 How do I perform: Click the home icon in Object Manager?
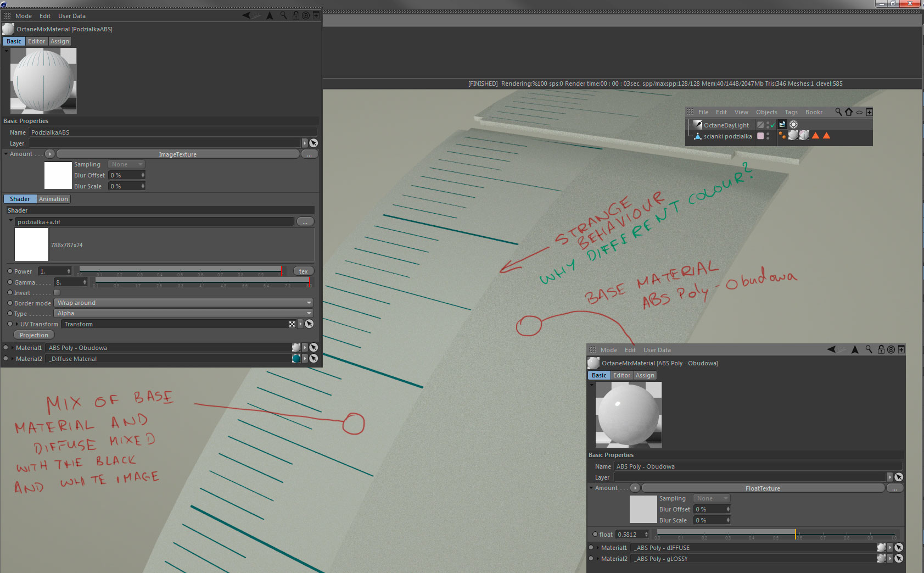click(849, 112)
